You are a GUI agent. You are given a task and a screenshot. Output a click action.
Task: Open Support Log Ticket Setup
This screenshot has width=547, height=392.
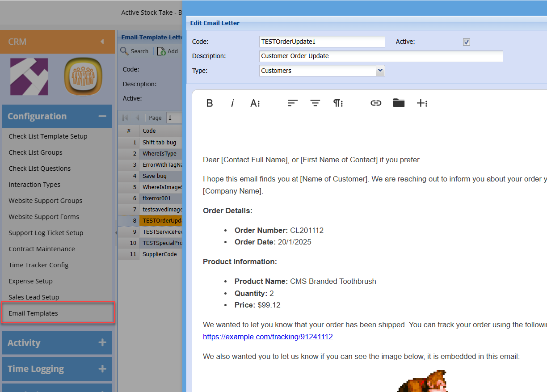[x=46, y=233]
